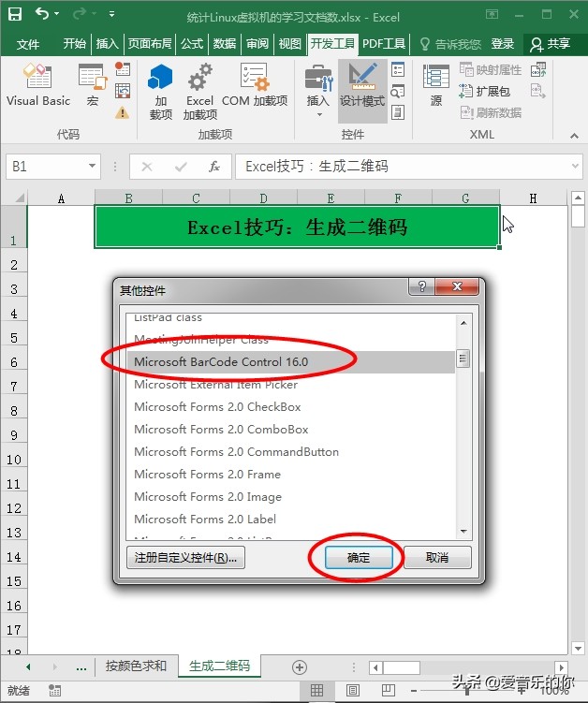Click control list scroll down arrow

[463, 532]
